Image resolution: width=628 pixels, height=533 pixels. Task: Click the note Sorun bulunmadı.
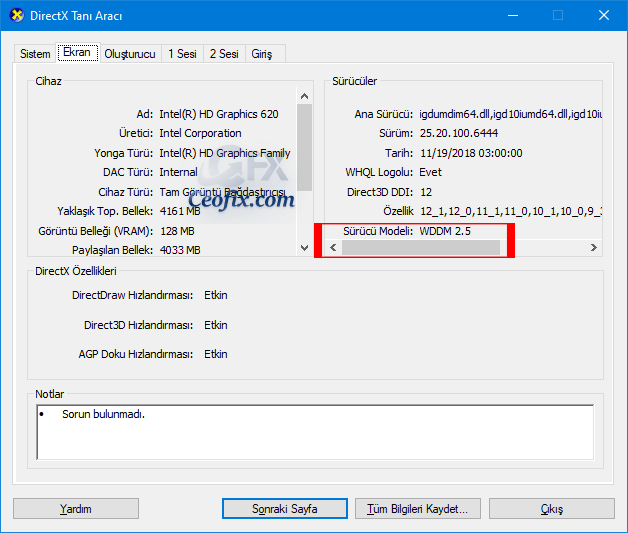pyautogui.click(x=103, y=414)
